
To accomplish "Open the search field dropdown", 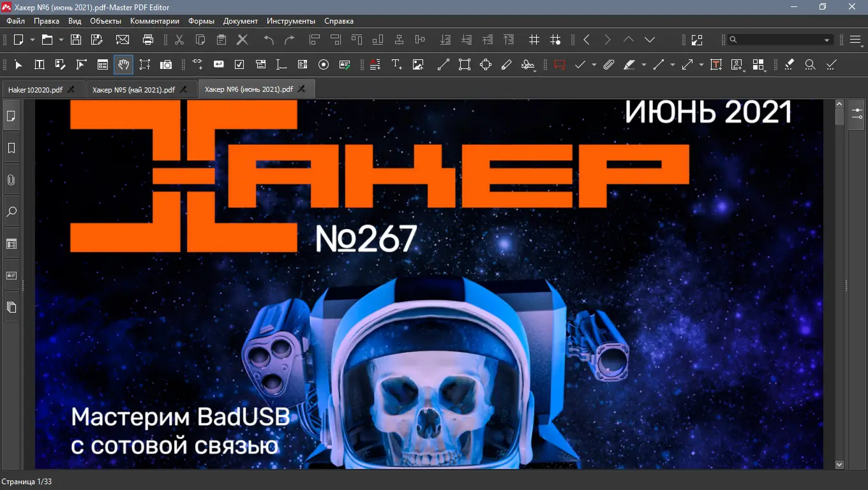I will click(x=827, y=40).
